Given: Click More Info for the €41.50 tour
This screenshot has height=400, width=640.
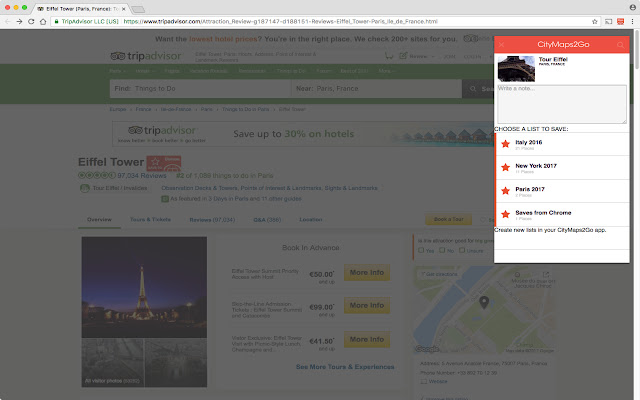Looking at the screenshot, I should click(x=367, y=340).
